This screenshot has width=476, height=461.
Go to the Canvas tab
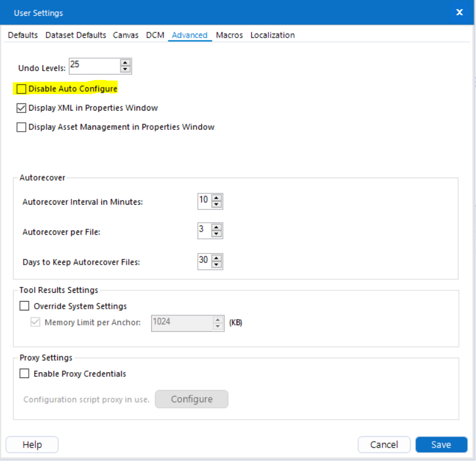coord(125,35)
